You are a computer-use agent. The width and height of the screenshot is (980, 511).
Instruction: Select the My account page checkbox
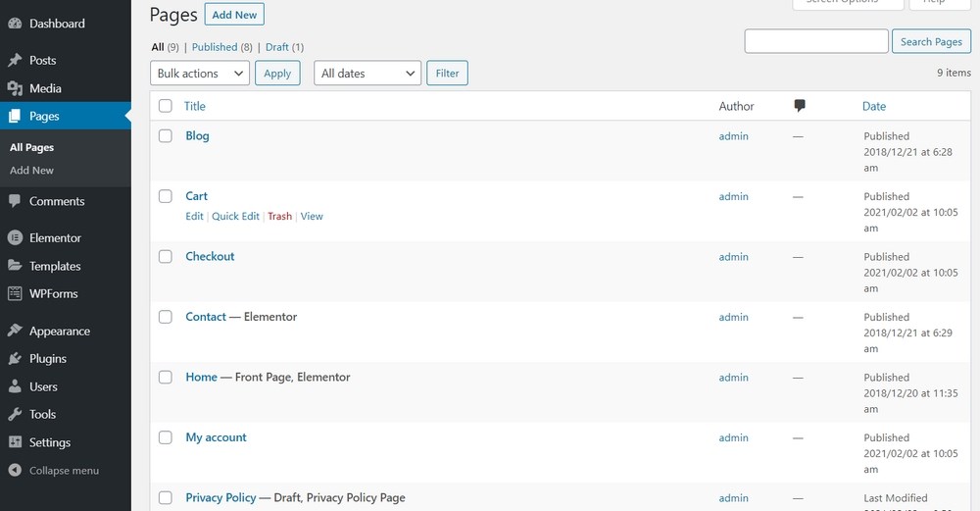(165, 437)
